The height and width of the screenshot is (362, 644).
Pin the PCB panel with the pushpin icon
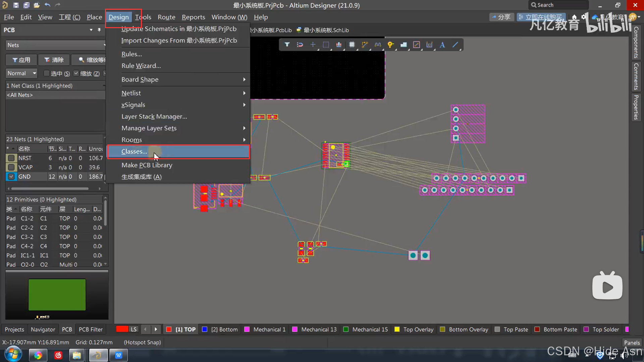click(99, 30)
